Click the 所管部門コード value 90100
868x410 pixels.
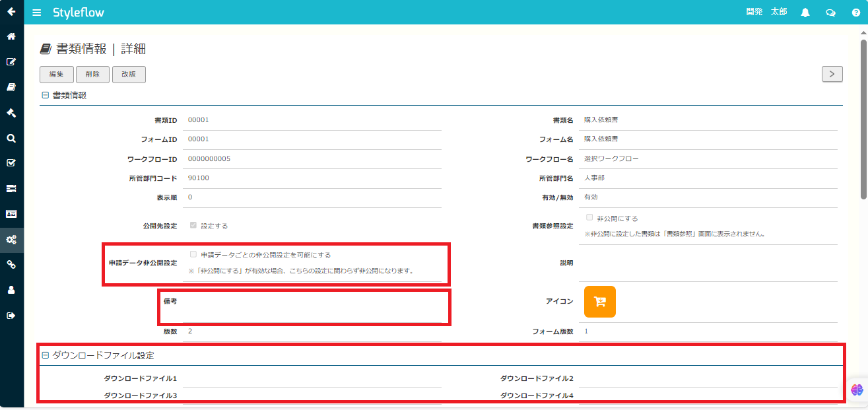pyautogui.click(x=199, y=178)
